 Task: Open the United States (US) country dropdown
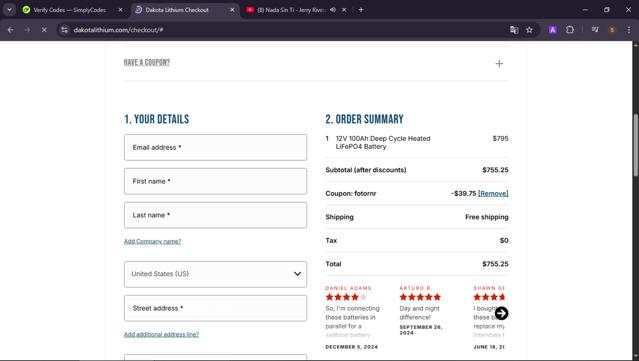[215, 274]
